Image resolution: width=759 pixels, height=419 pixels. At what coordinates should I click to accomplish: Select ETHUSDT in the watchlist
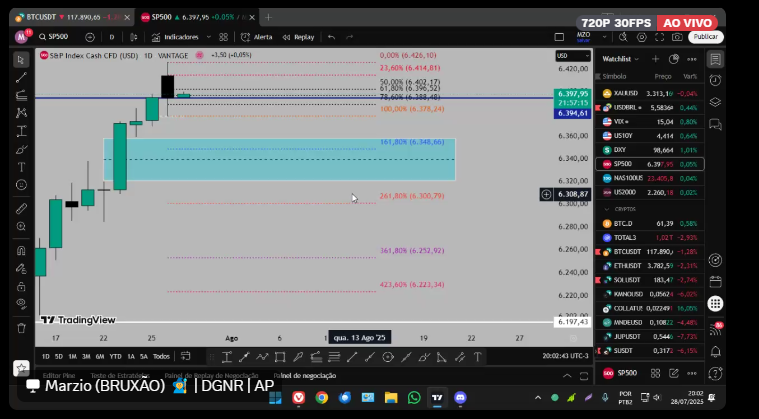pyautogui.click(x=650, y=266)
